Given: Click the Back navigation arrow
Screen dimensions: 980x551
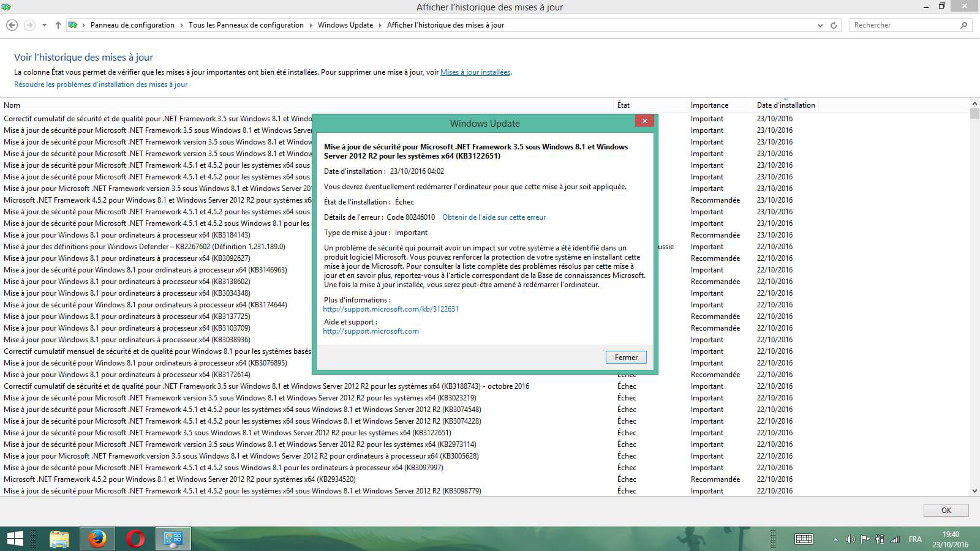Looking at the screenshot, I should [12, 25].
